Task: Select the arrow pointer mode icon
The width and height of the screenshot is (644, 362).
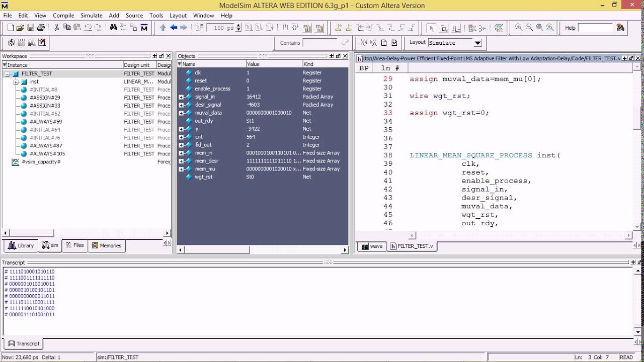Action: pyautogui.click(x=431, y=28)
